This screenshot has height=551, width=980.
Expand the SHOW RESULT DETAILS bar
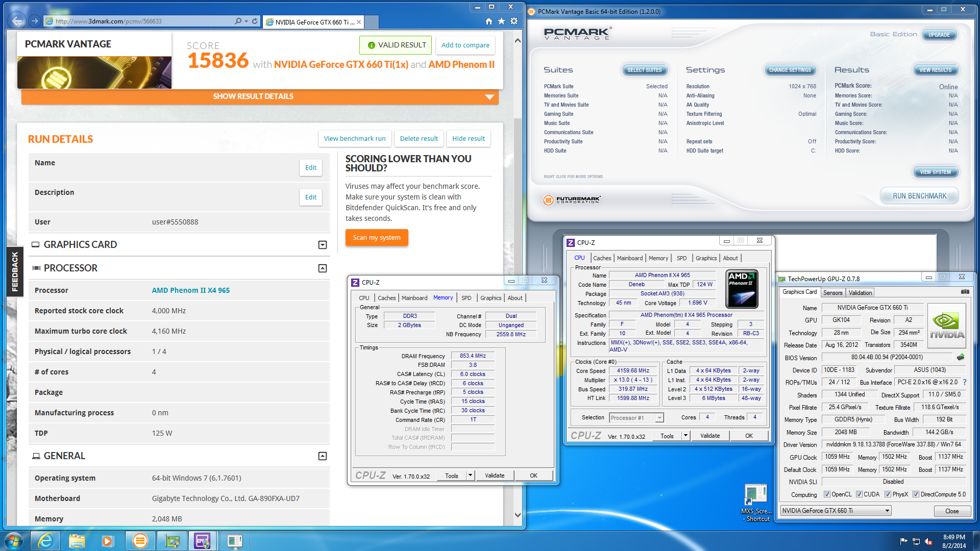pyautogui.click(x=260, y=96)
